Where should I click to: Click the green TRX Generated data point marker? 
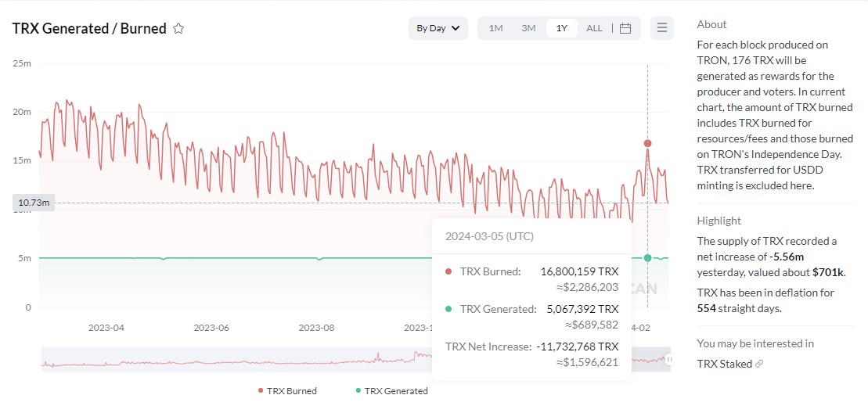pyautogui.click(x=647, y=258)
